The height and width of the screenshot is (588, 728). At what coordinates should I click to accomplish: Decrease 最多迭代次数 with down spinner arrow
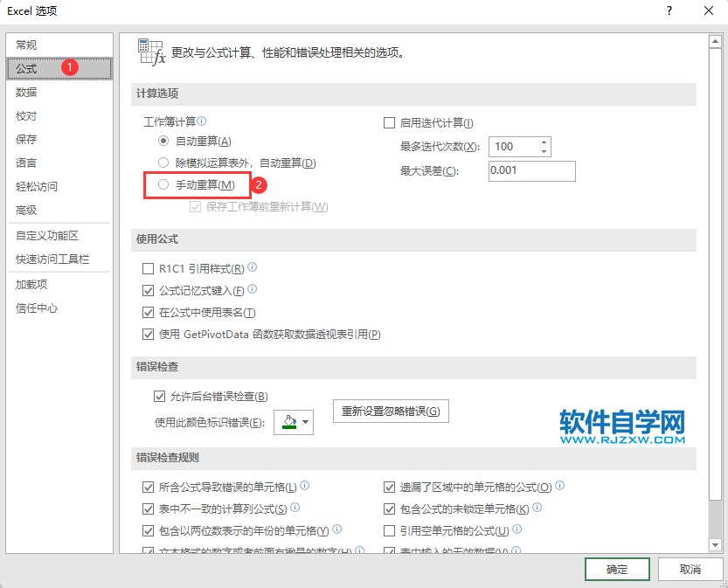click(x=544, y=152)
